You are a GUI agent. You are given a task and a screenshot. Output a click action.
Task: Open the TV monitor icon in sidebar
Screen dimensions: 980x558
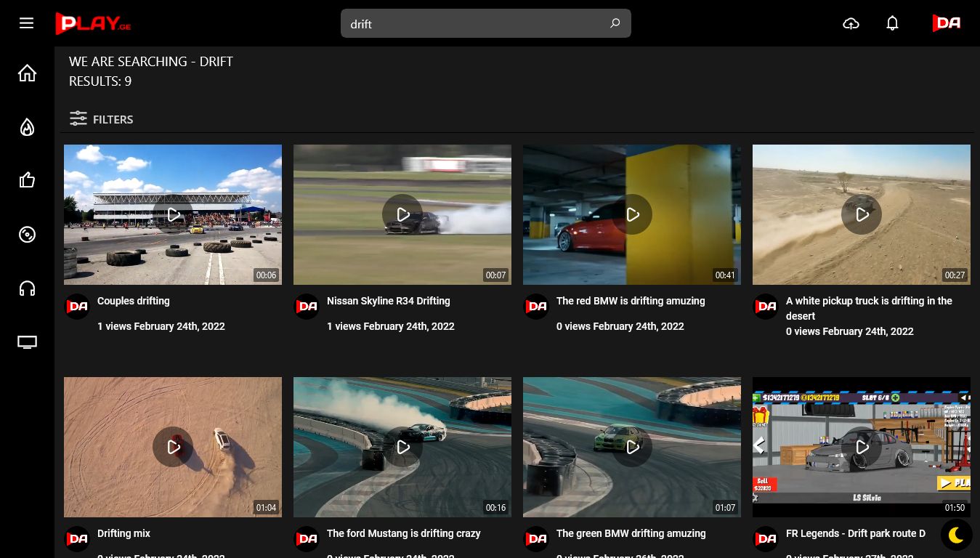[27, 342]
